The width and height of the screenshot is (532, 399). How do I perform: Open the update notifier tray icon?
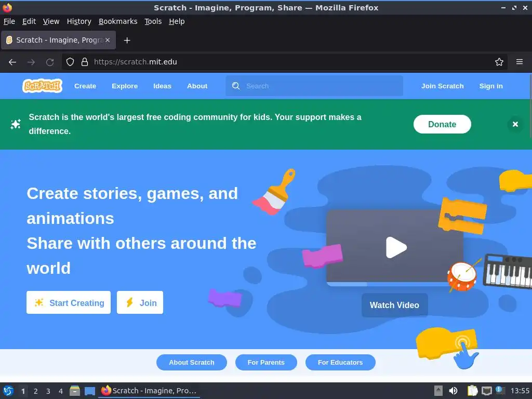pos(500,390)
